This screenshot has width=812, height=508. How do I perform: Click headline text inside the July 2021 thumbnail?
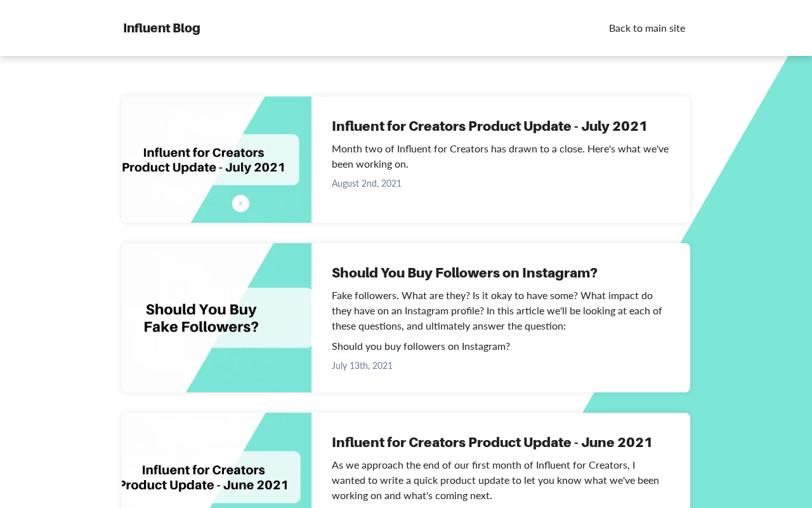(x=204, y=160)
